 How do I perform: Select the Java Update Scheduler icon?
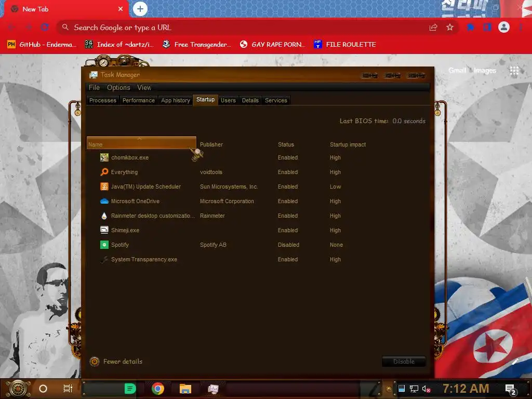(104, 187)
